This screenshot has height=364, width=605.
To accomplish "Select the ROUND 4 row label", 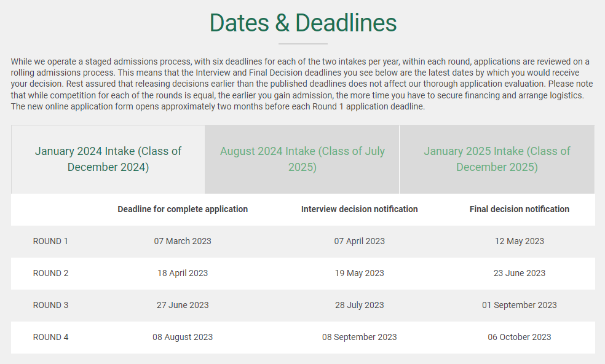I will pos(50,338).
